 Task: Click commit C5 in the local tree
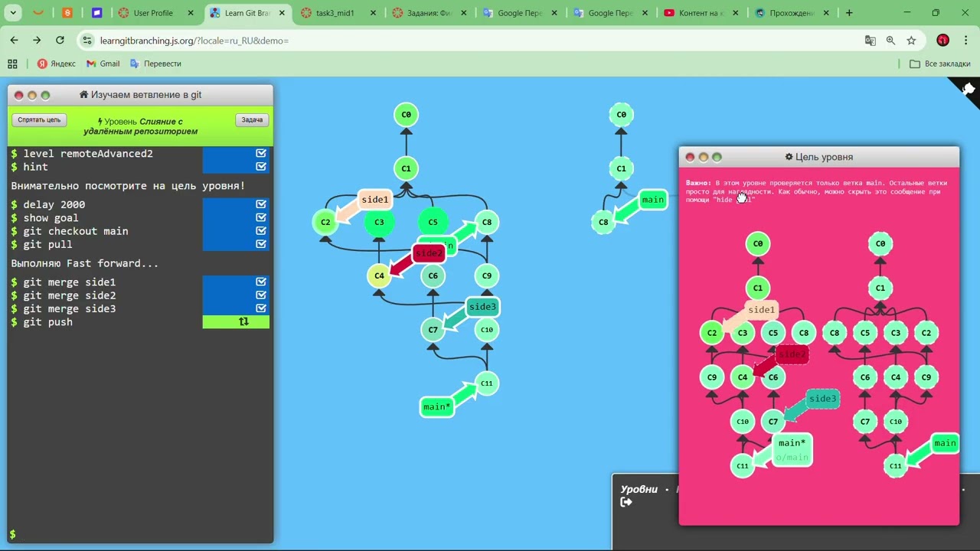[x=433, y=222]
